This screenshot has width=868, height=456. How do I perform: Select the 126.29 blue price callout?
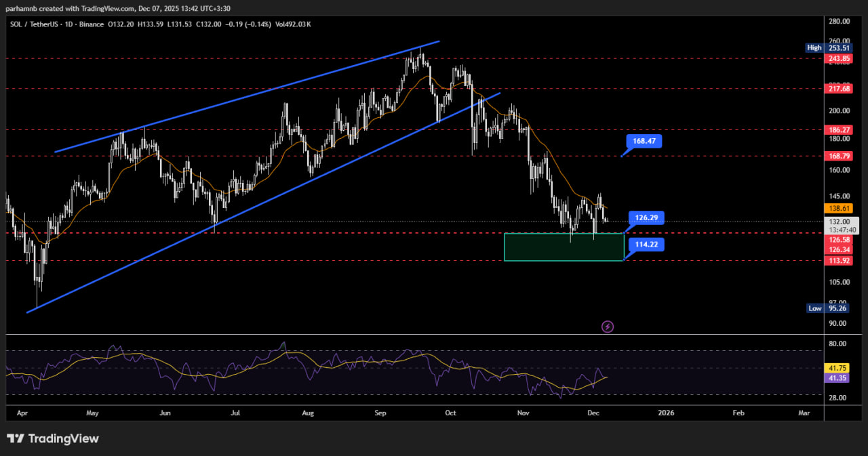click(x=646, y=218)
